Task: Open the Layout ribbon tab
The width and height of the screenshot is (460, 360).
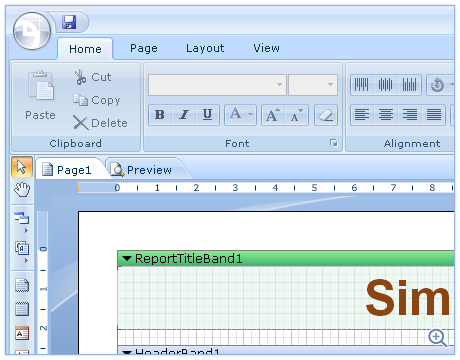Action: coord(205,48)
